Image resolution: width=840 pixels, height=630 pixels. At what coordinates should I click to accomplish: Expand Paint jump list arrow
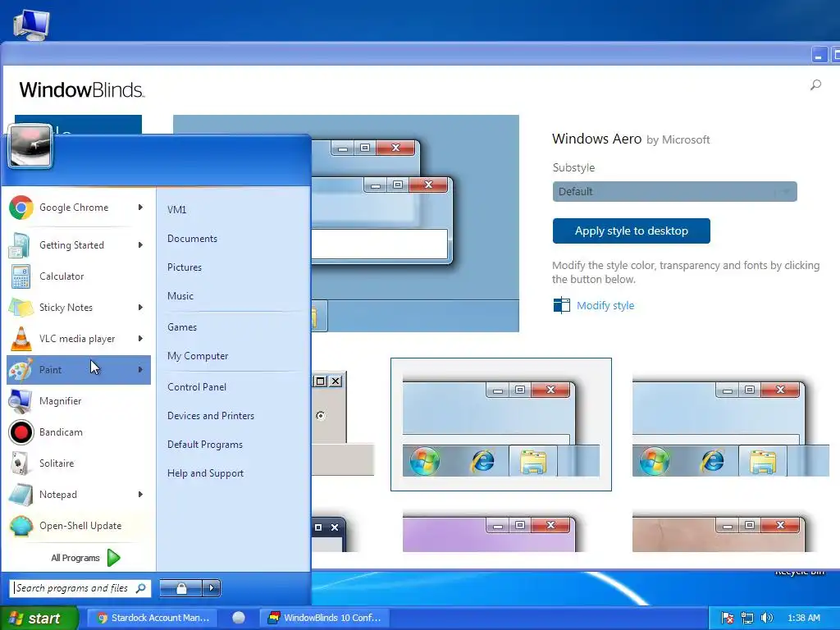pos(140,370)
